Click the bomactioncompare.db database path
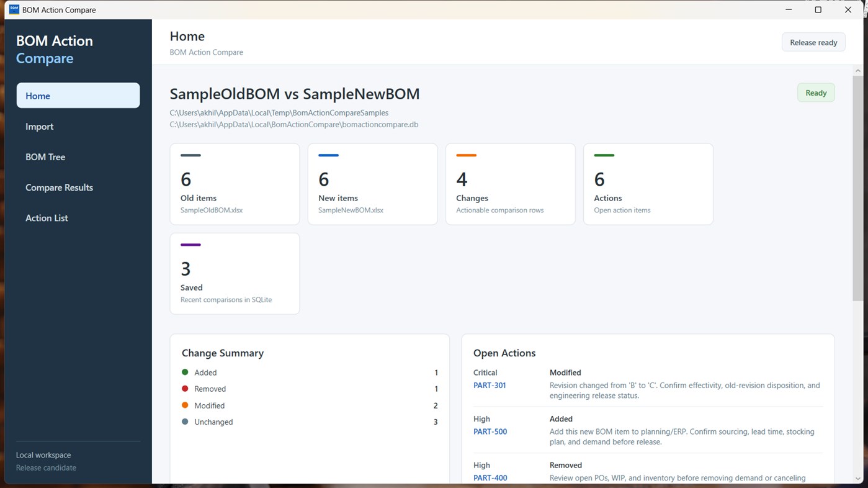The height and width of the screenshot is (488, 868). [294, 124]
